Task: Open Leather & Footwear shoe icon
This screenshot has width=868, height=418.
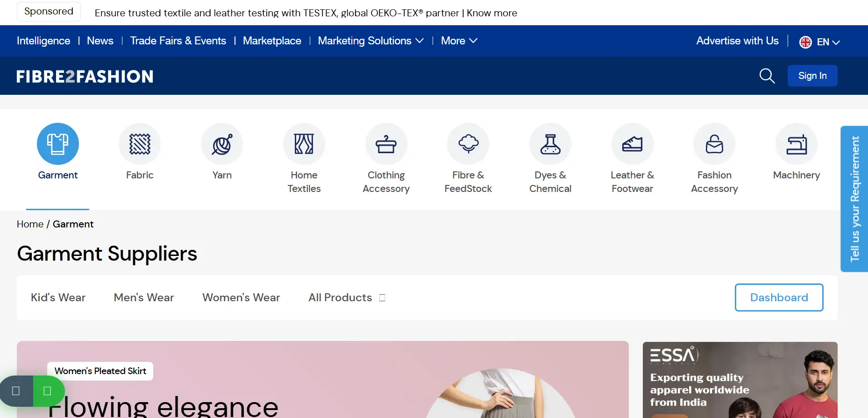Action: tap(633, 144)
